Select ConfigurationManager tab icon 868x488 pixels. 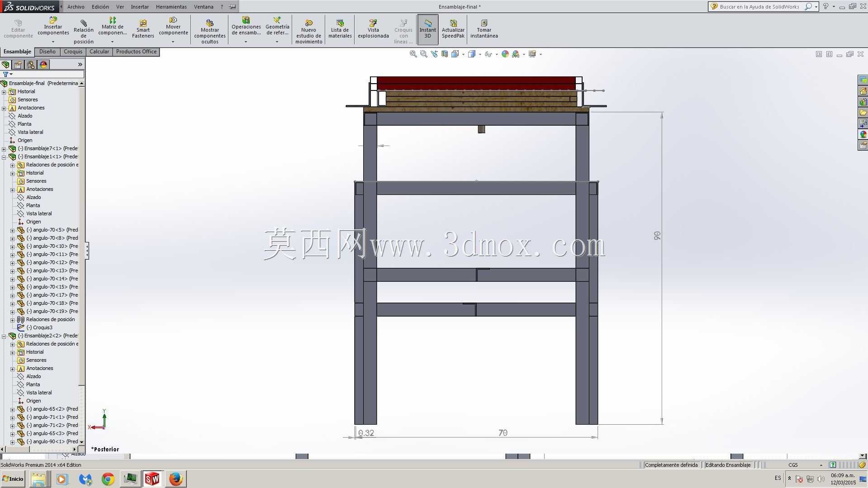(31, 65)
